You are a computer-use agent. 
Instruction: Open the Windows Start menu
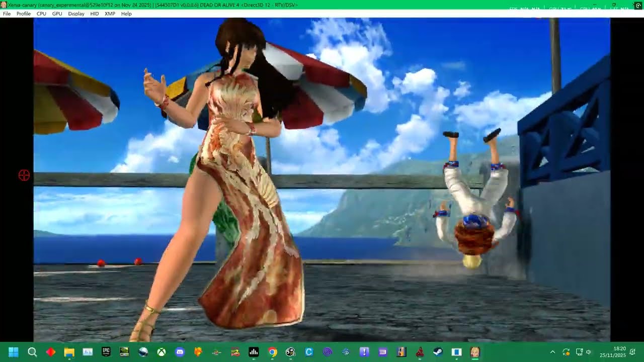click(14, 352)
